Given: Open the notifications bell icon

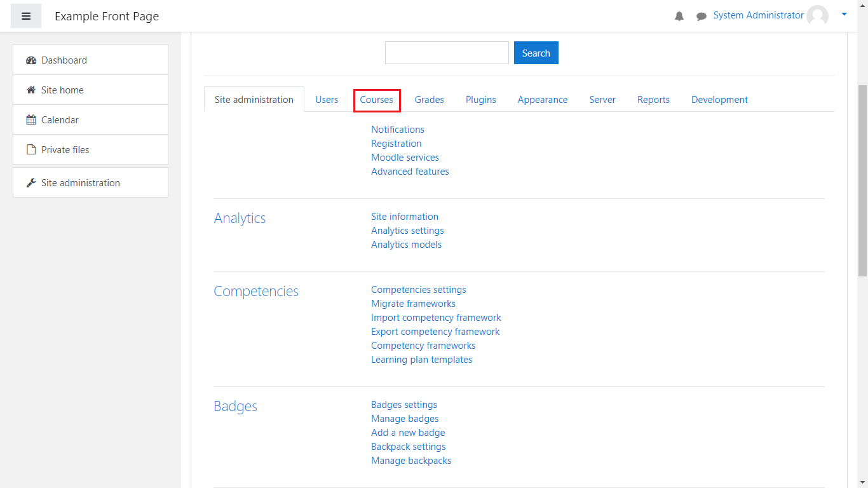Looking at the screenshot, I should tap(679, 17).
